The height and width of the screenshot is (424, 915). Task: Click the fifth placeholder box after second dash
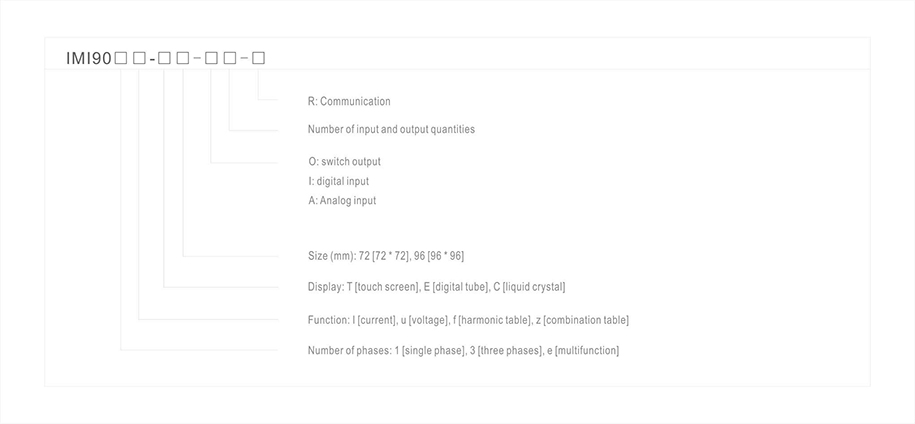click(211, 59)
